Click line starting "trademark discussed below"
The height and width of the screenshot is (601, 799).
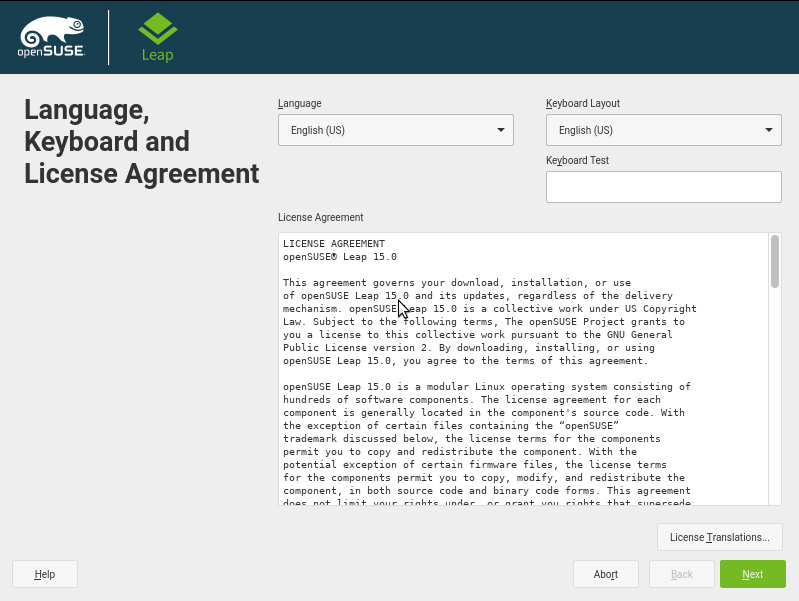pos(471,439)
